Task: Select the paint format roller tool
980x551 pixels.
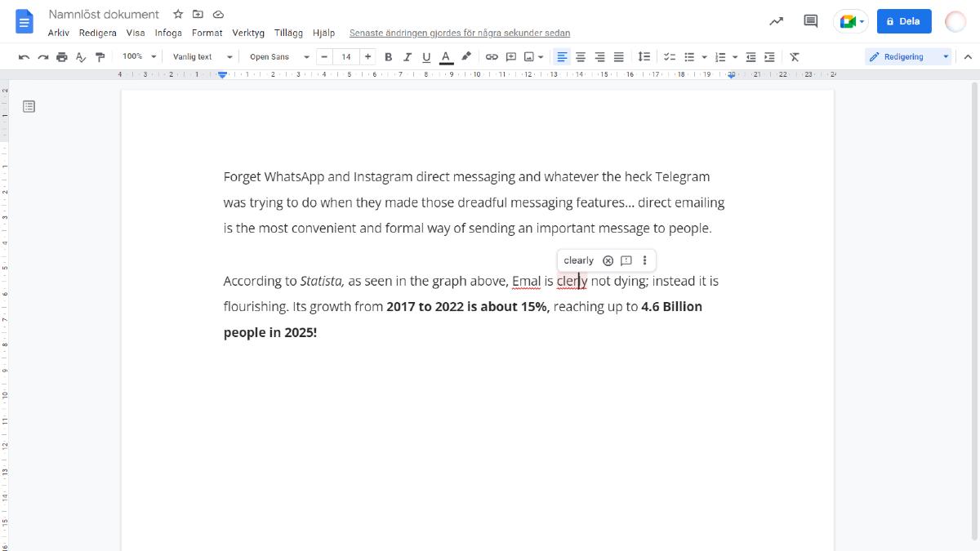Action: point(100,57)
